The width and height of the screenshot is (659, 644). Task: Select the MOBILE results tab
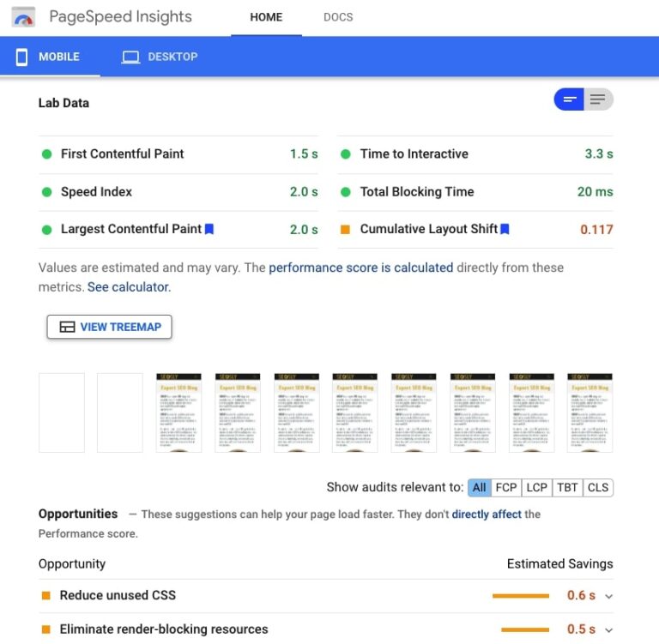tap(50, 57)
